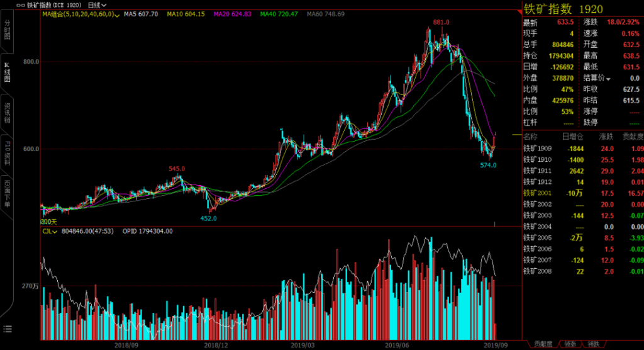This screenshot has width=644, height=350.
Task: Switch to the 领跌 bottom tab
Action: point(592,344)
